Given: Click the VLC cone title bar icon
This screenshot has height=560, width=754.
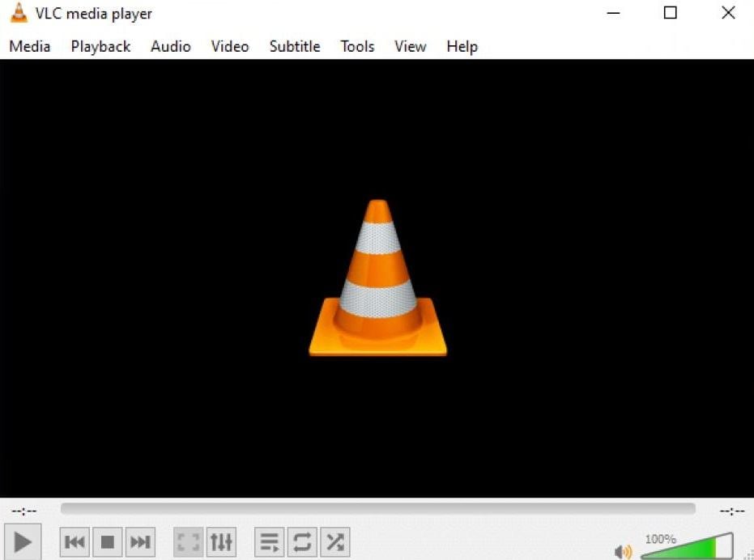Looking at the screenshot, I should point(19,13).
